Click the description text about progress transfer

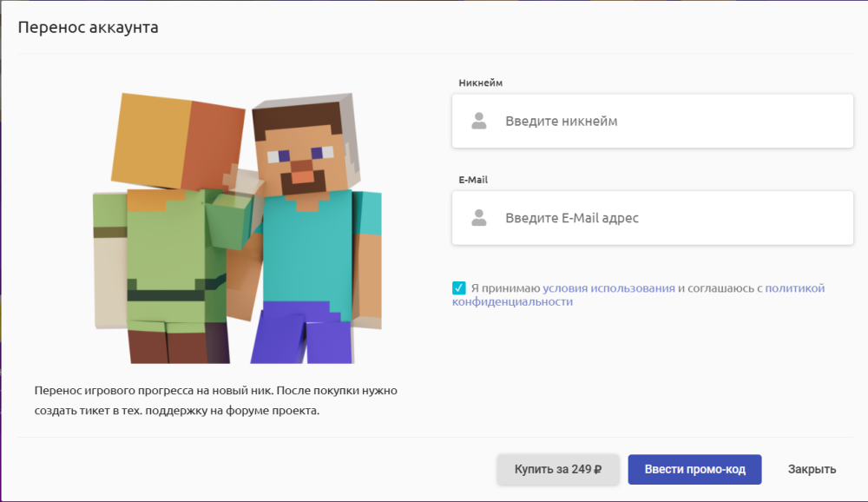[x=216, y=400]
